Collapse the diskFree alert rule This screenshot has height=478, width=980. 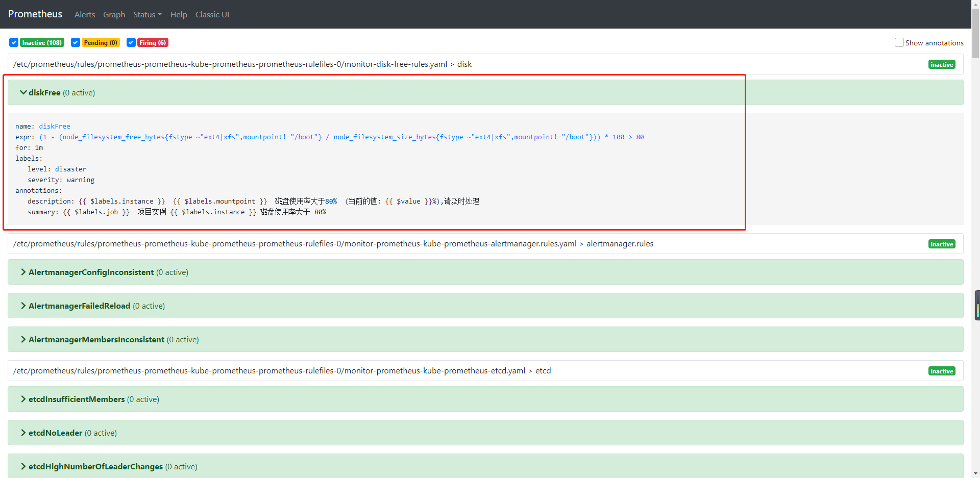pyautogui.click(x=485, y=92)
